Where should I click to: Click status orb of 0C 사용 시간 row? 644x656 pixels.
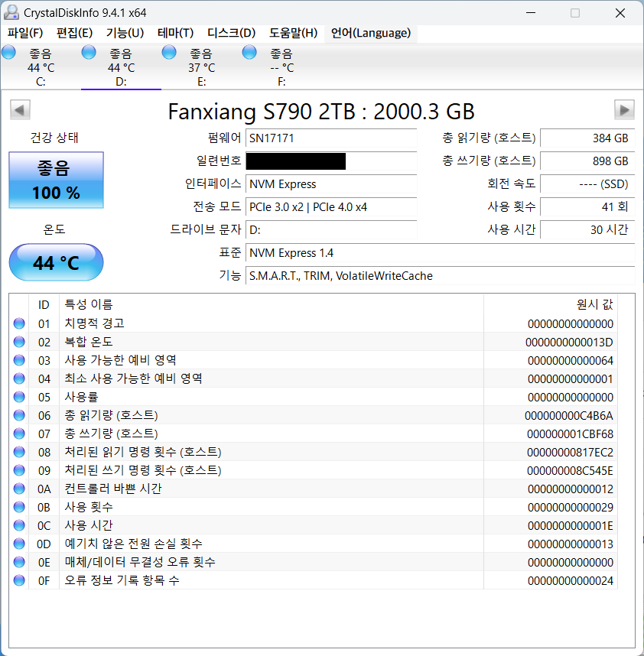[19, 525]
